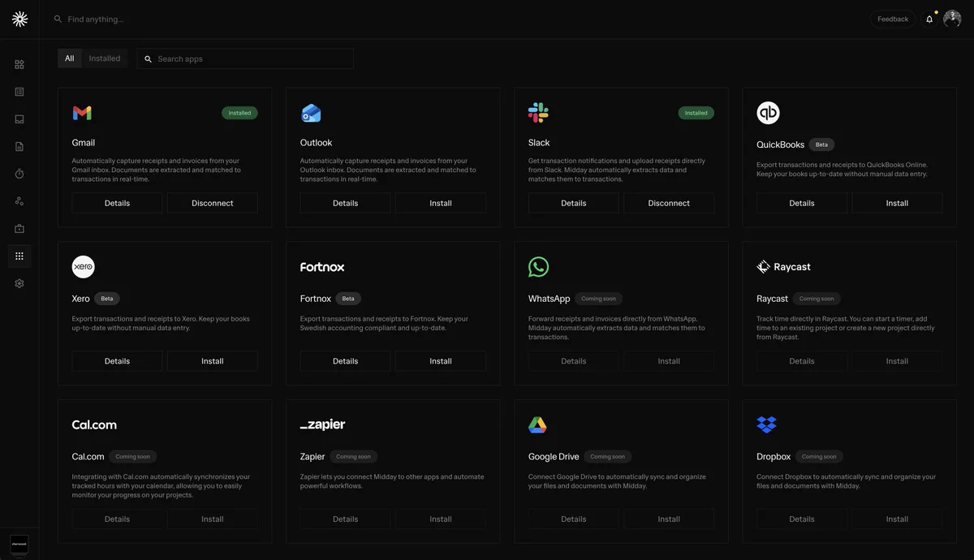
Task: Install the Outlook app
Action: (441, 203)
